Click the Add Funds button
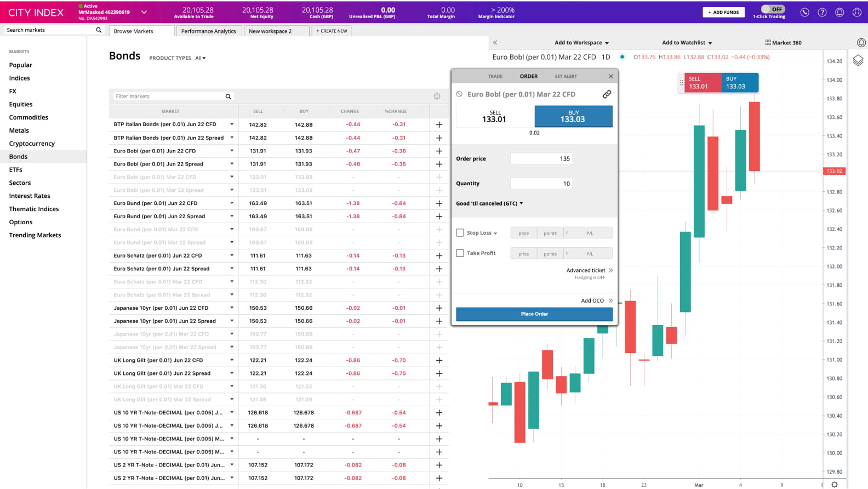Image resolution: width=868 pixels, height=489 pixels. 723,12
